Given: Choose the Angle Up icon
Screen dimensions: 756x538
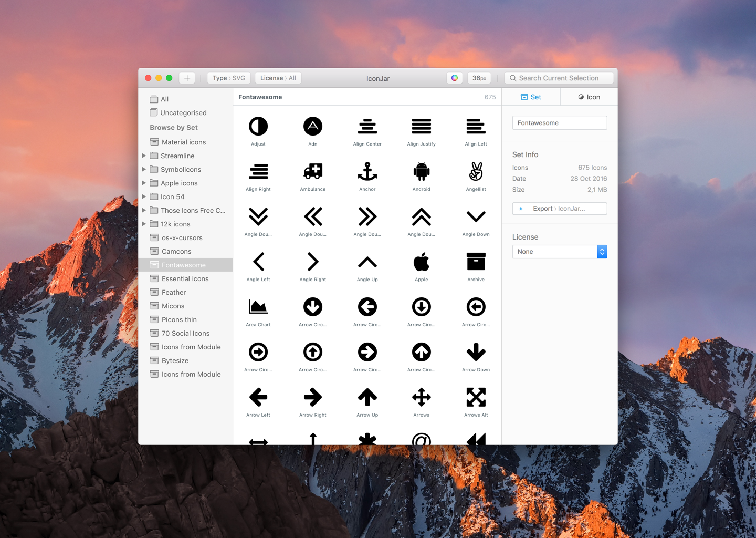Looking at the screenshot, I should pyautogui.click(x=367, y=262).
